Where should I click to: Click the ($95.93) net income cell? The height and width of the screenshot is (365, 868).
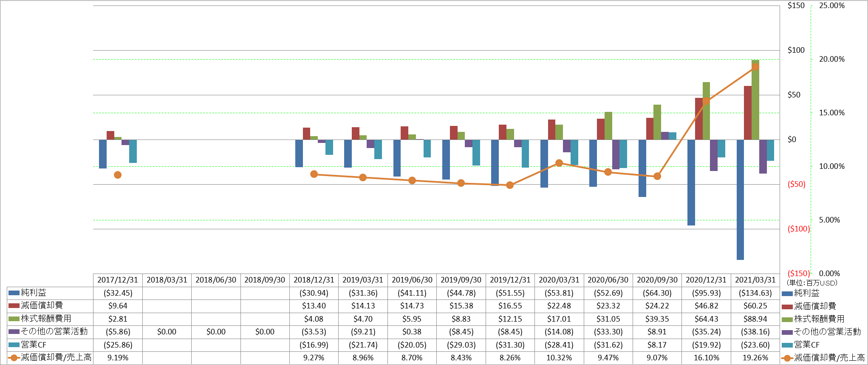[x=706, y=293]
